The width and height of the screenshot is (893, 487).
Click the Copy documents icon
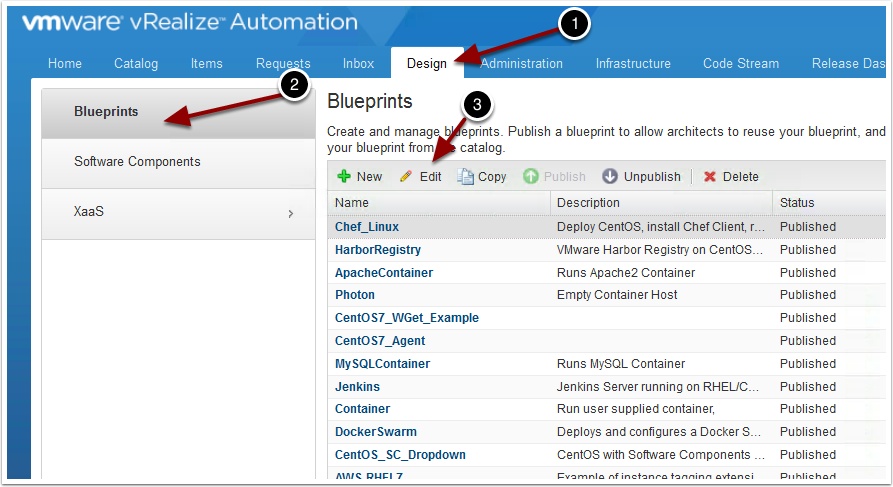(x=465, y=177)
